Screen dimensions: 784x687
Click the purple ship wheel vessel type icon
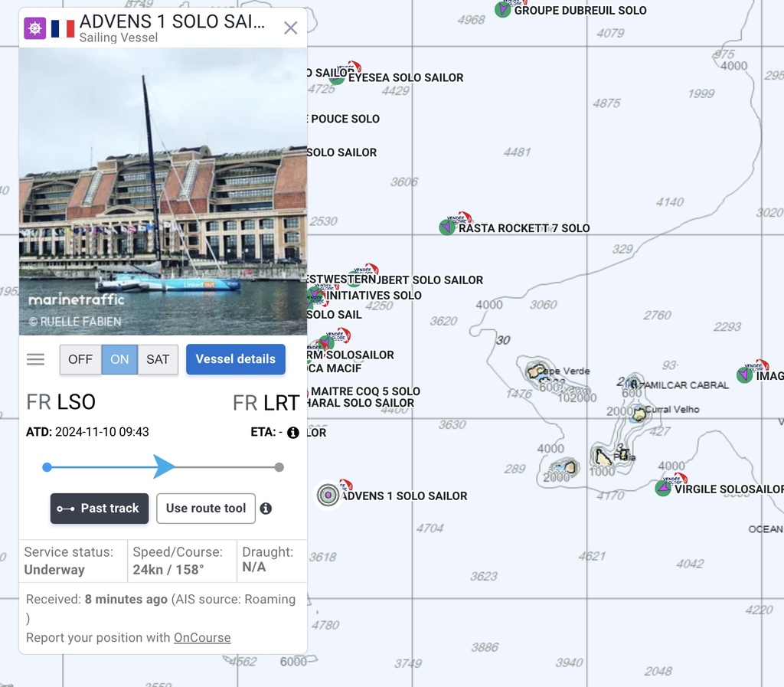35,28
